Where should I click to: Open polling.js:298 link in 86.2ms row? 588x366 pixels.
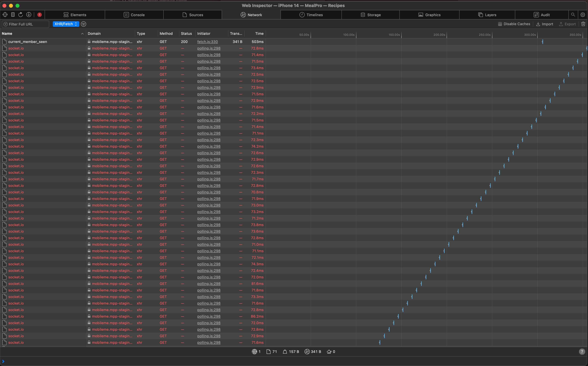(209, 316)
